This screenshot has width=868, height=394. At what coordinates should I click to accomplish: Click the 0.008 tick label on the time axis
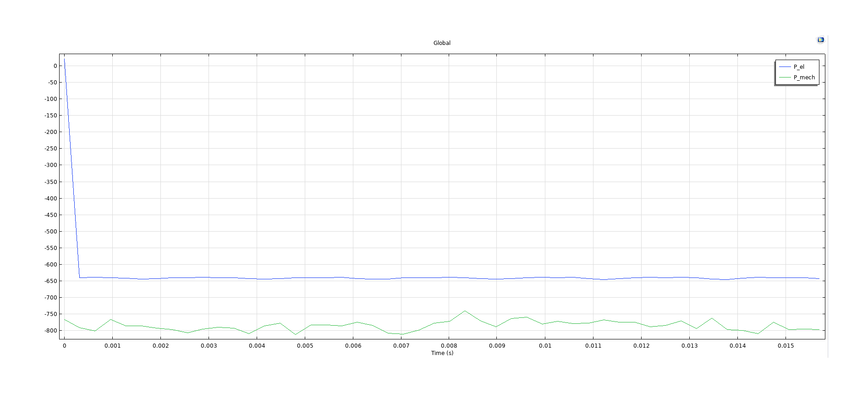click(449, 346)
